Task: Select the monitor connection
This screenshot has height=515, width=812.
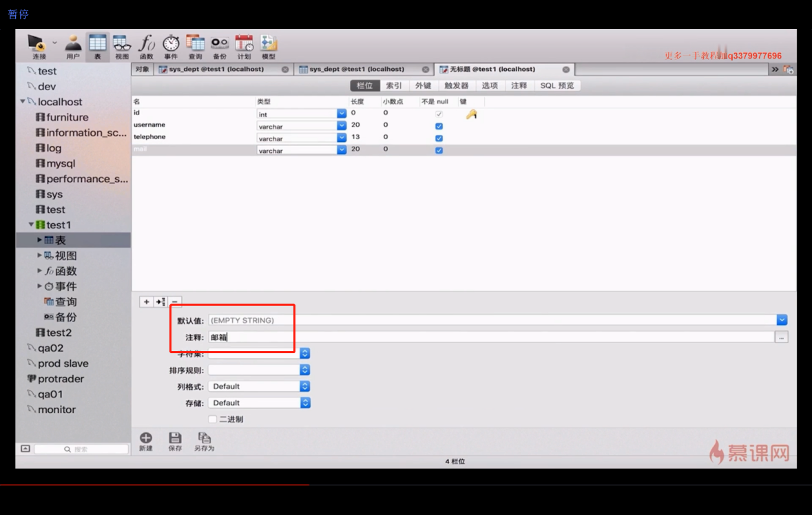Action: pos(56,410)
